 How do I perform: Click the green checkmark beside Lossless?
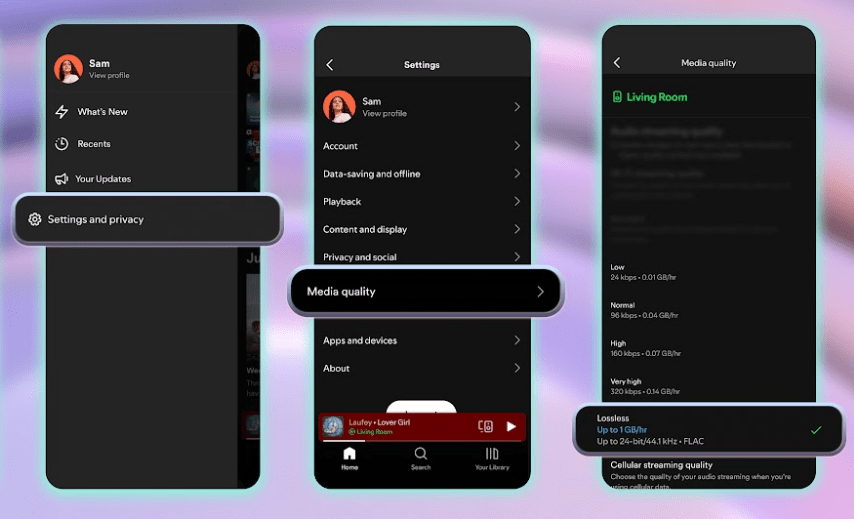pos(816,430)
